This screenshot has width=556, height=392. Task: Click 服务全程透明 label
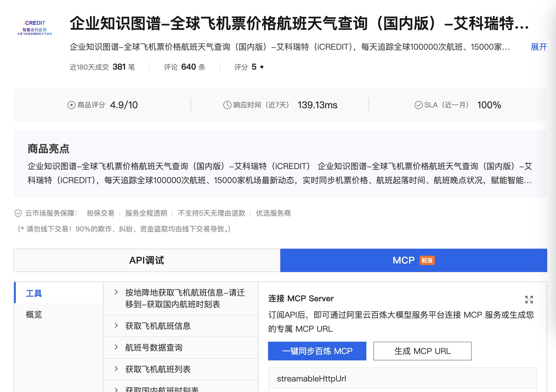146,213
